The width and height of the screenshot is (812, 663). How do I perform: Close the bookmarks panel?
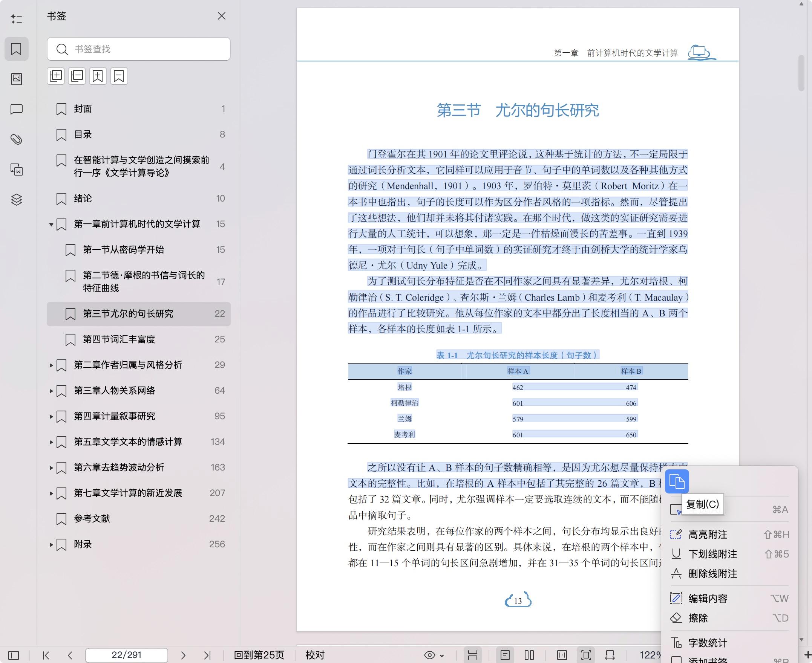coord(222,16)
